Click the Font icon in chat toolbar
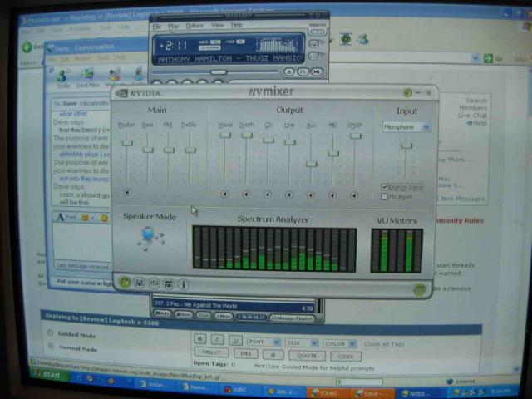This screenshot has height=399, width=532. coord(66,217)
